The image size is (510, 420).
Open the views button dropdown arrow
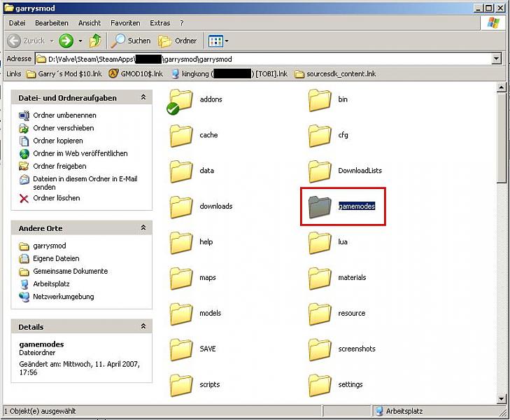[x=226, y=41]
